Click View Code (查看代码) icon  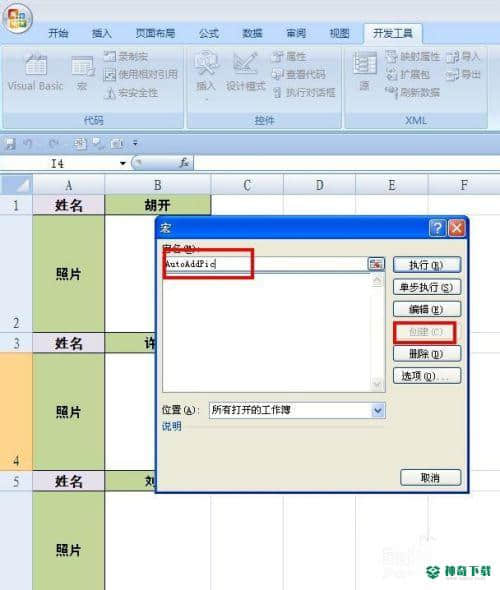point(299,75)
